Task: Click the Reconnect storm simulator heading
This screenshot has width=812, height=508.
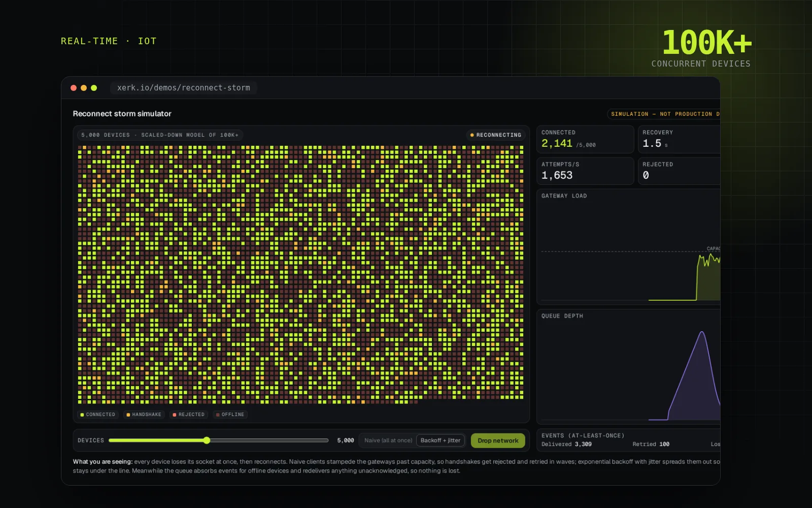Action: pyautogui.click(x=122, y=114)
